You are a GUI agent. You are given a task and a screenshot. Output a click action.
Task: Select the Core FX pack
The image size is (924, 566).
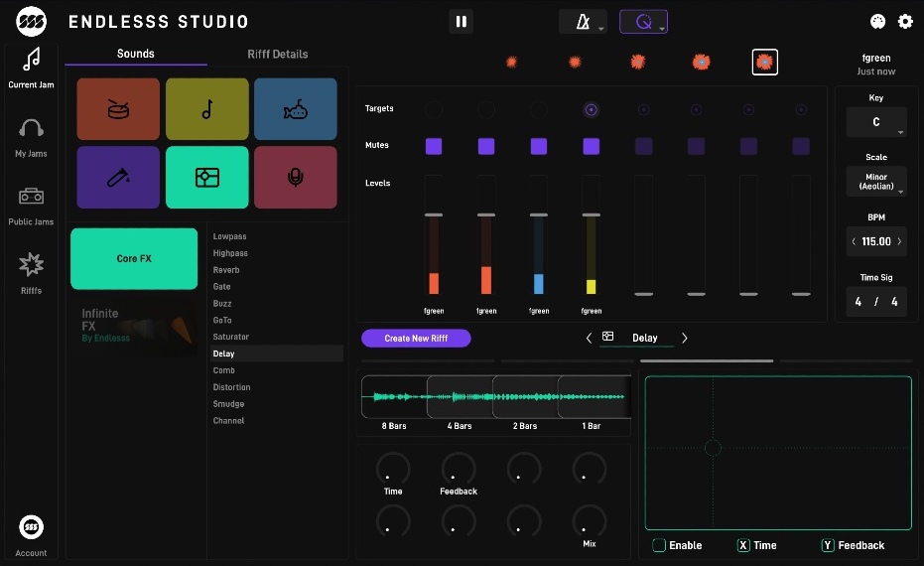click(134, 259)
